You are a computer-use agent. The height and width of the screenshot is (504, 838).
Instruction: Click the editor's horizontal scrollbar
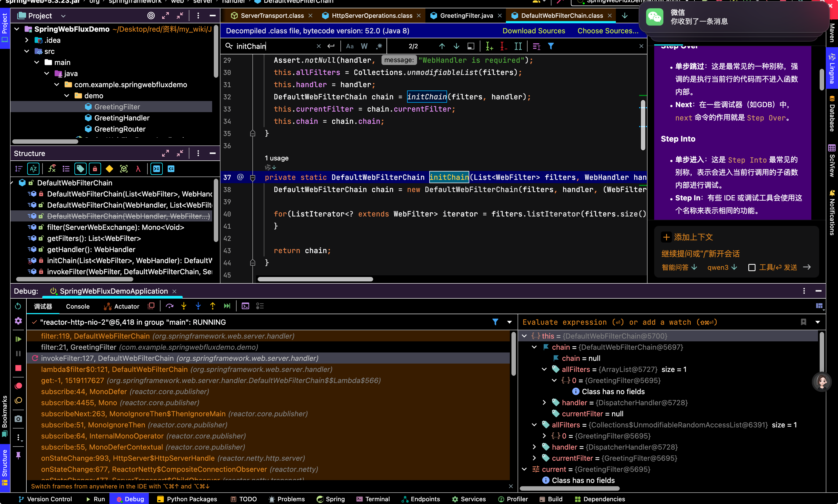pyautogui.click(x=315, y=279)
